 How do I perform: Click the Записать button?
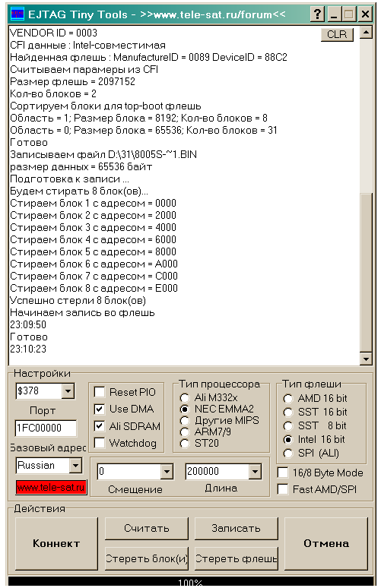pos(236,529)
